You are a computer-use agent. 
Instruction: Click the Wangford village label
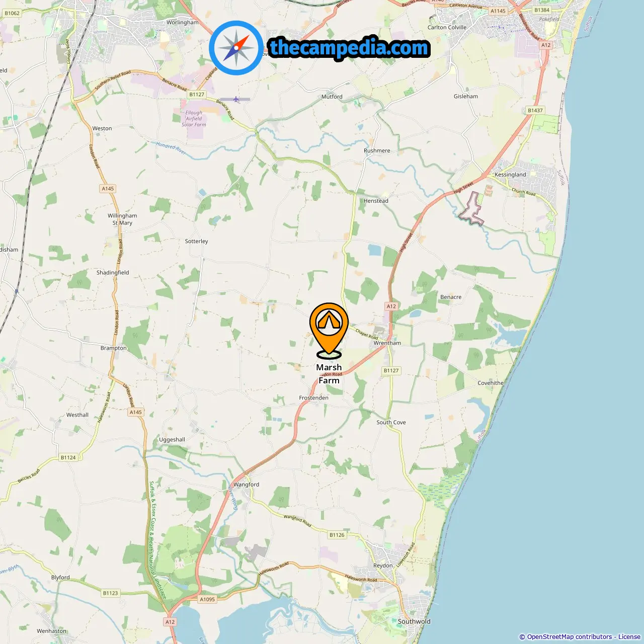(247, 485)
